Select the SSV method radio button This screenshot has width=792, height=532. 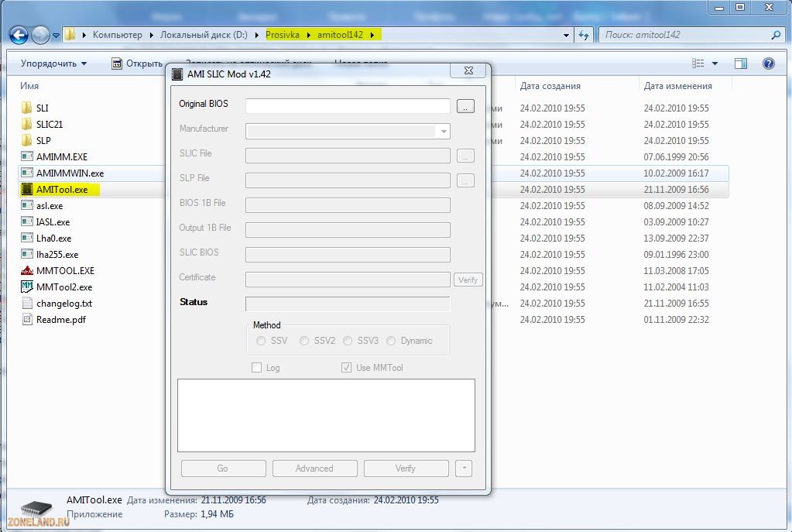pyautogui.click(x=261, y=341)
